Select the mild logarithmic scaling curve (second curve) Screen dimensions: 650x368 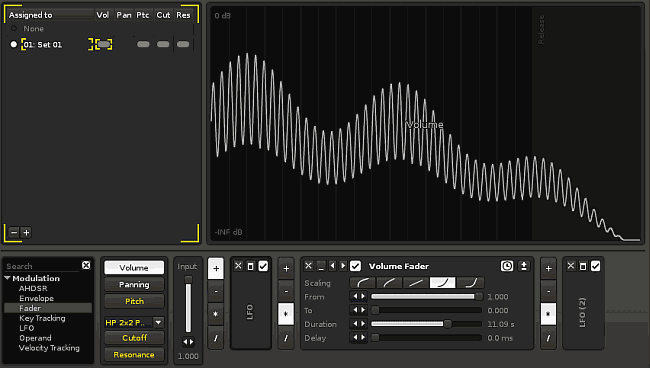[389, 283]
